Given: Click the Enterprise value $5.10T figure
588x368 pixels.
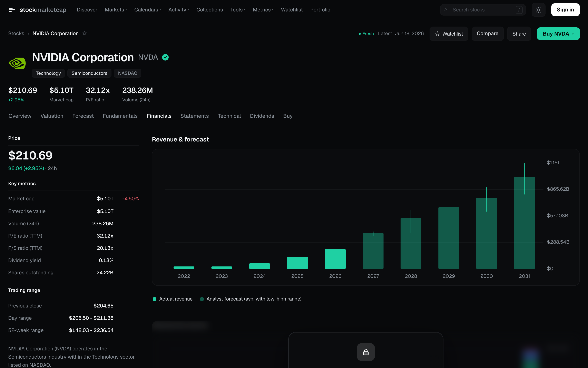Looking at the screenshot, I should (x=105, y=211).
